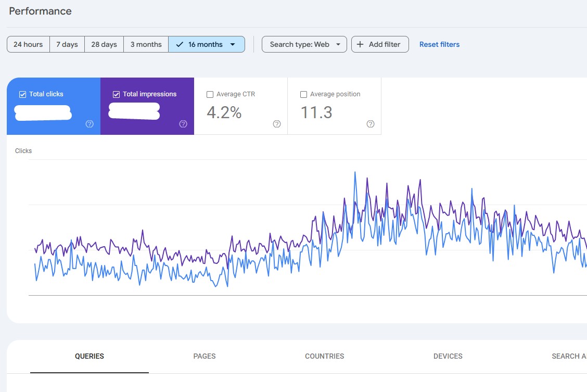
Task: Uncheck the Total impressions checkbox
Action: pyautogui.click(x=117, y=94)
